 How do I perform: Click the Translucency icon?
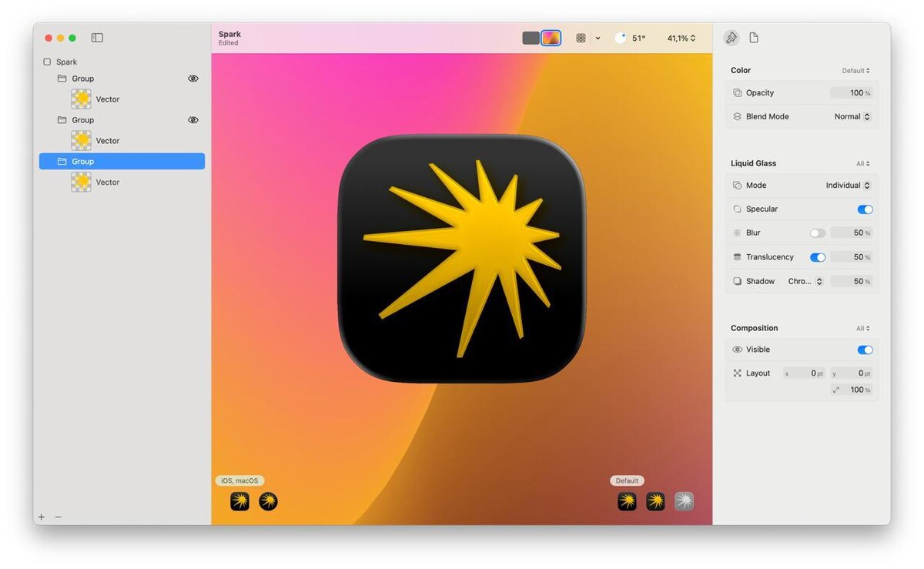(737, 257)
